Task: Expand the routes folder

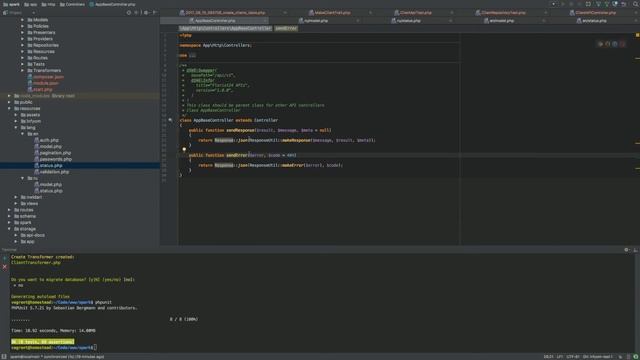Action: point(9,210)
